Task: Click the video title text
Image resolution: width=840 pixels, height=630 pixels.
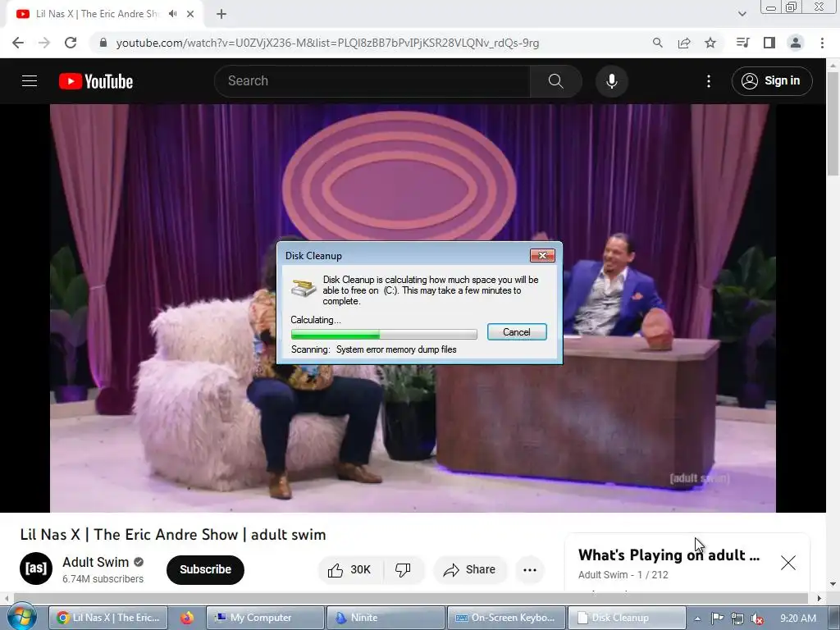Action: tap(173, 535)
